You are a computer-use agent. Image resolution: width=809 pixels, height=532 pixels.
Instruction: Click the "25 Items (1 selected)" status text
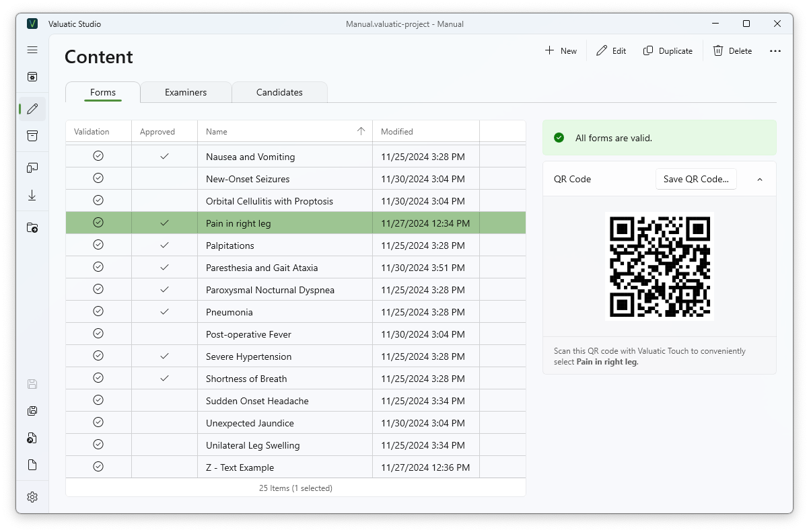[295, 488]
